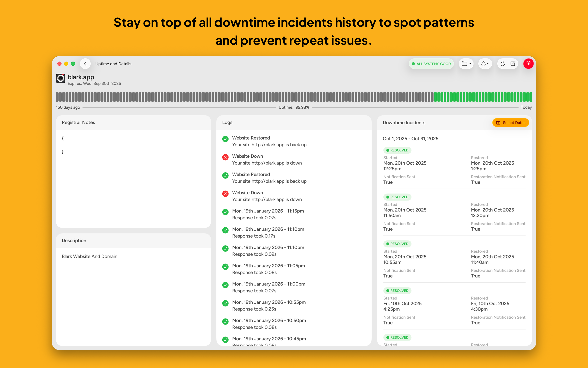Click 'Oct 1, 2025 - Oct 31, 2025' date range
The image size is (588, 368).
point(410,138)
